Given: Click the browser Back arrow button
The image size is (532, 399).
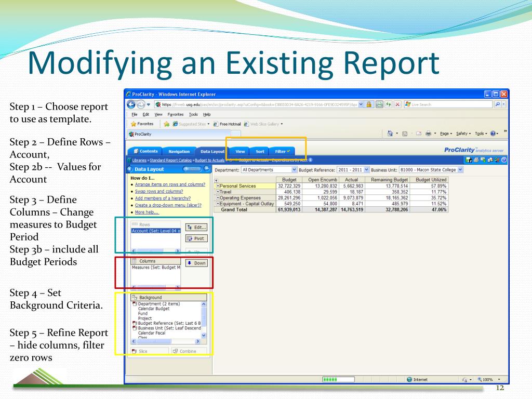Looking at the screenshot, I should pyautogui.click(x=131, y=104).
